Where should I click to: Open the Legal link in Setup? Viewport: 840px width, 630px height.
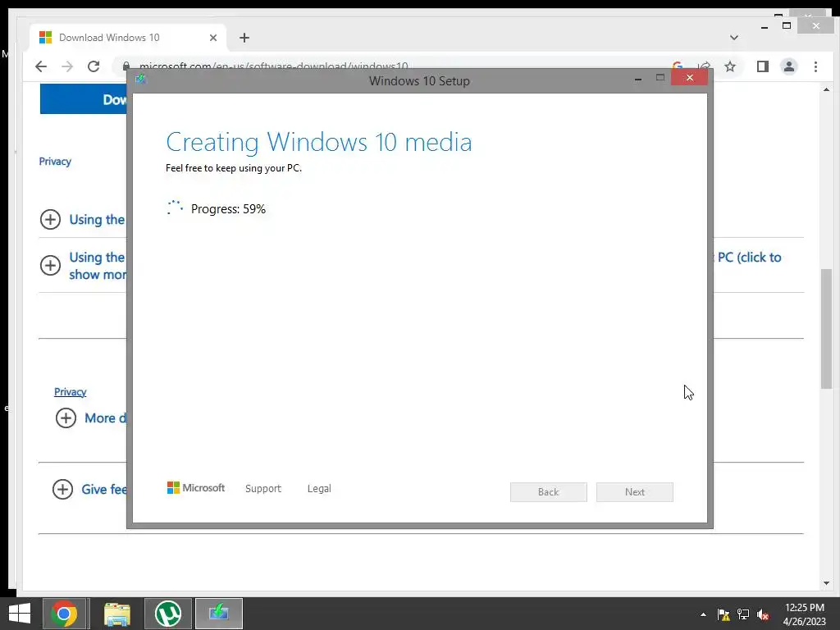pos(319,489)
